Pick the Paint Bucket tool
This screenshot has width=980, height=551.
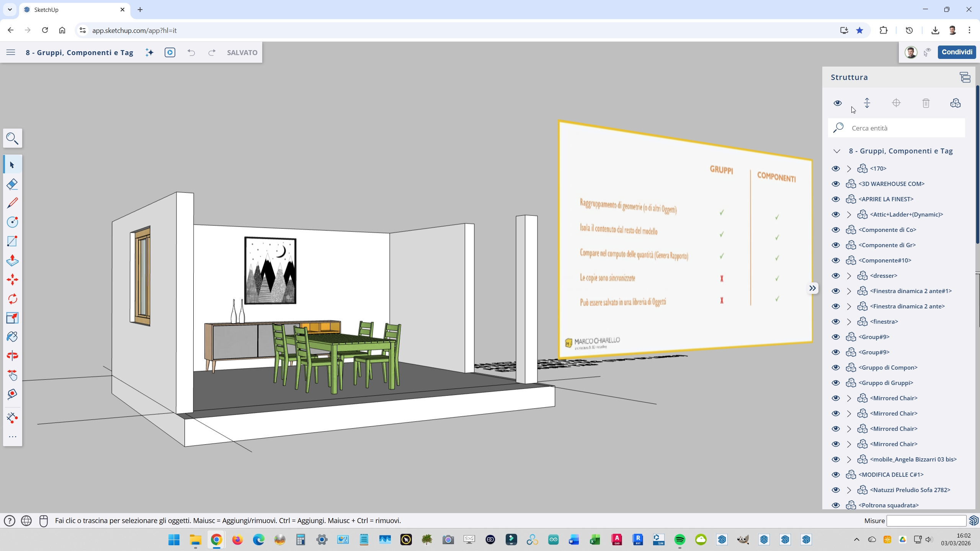click(x=12, y=337)
